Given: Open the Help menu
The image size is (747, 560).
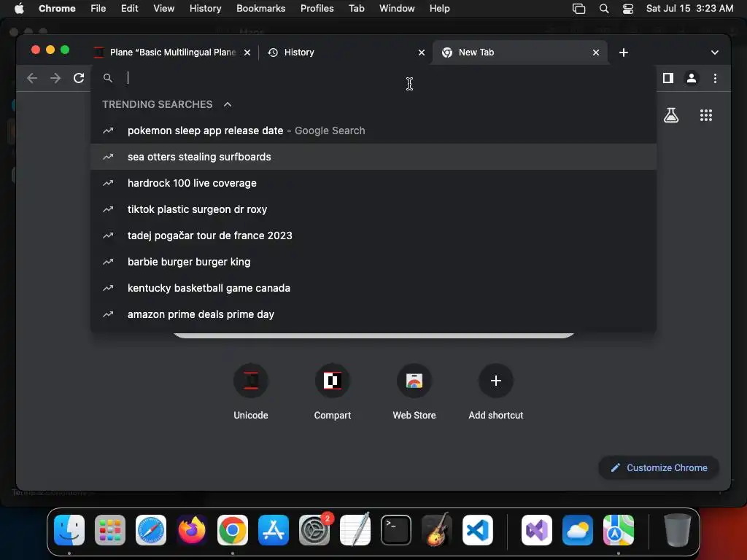Looking at the screenshot, I should coord(439,9).
